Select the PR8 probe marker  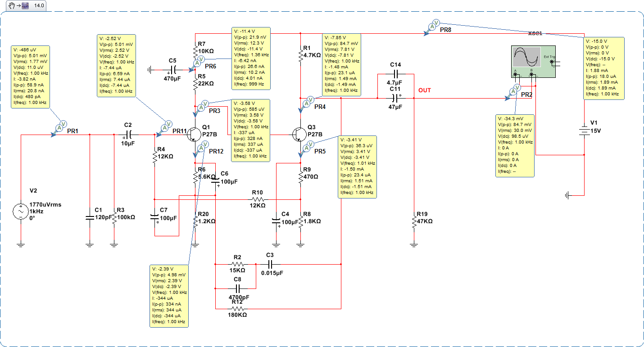[431, 28]
